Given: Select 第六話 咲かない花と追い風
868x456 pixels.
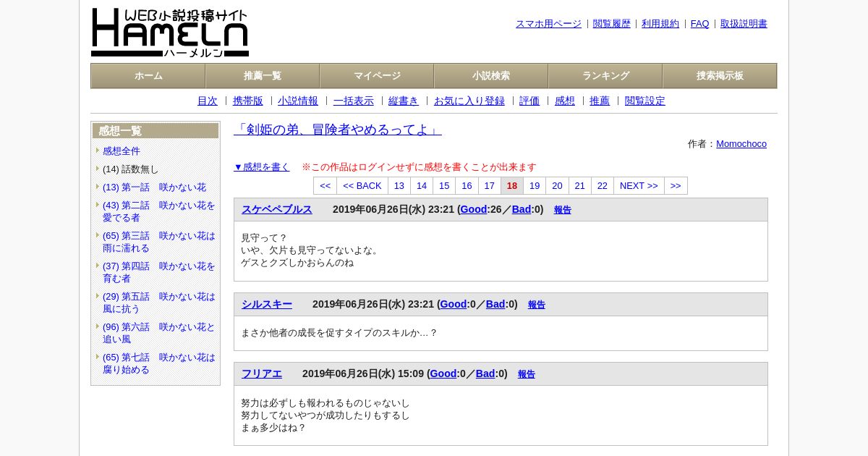Looking at the screenshot, I should point(159,333).
